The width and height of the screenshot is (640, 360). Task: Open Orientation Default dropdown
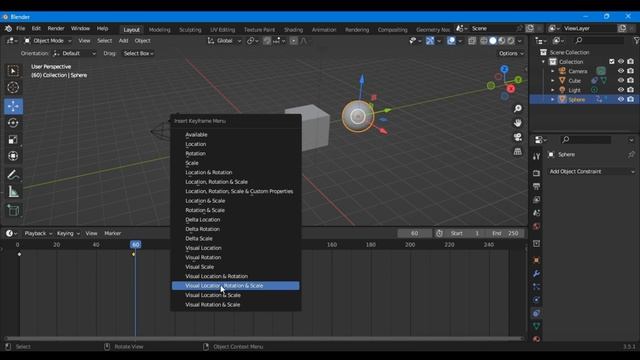point(75,53)
